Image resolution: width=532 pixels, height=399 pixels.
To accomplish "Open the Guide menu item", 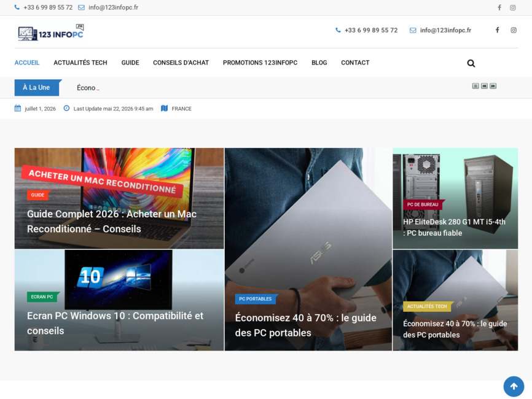I will click(130, 63).
